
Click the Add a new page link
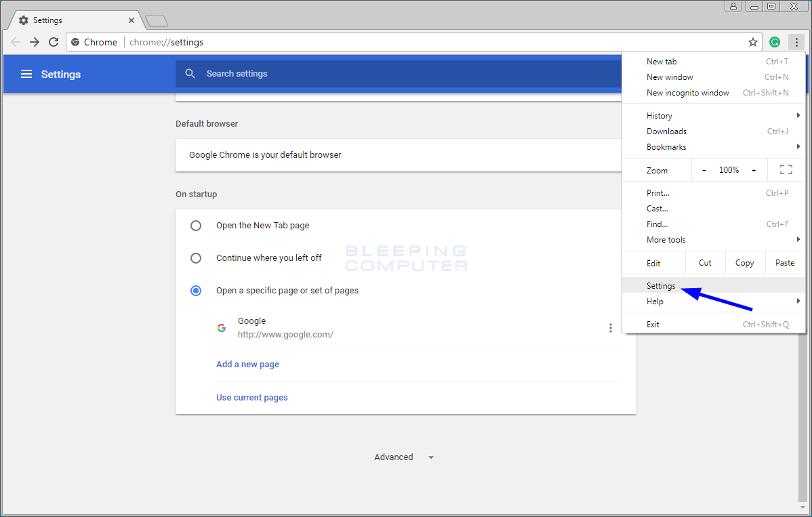coord(247,364)
